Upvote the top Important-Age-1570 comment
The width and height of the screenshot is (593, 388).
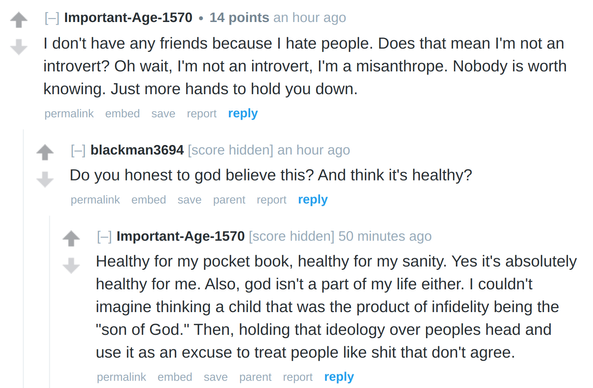pyautogui.click(x=19, y=20)
